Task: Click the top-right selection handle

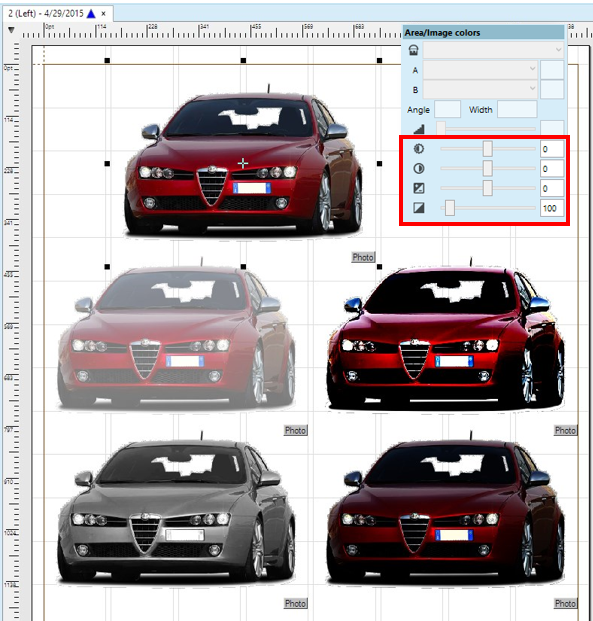Action: [x=379, y=61]
